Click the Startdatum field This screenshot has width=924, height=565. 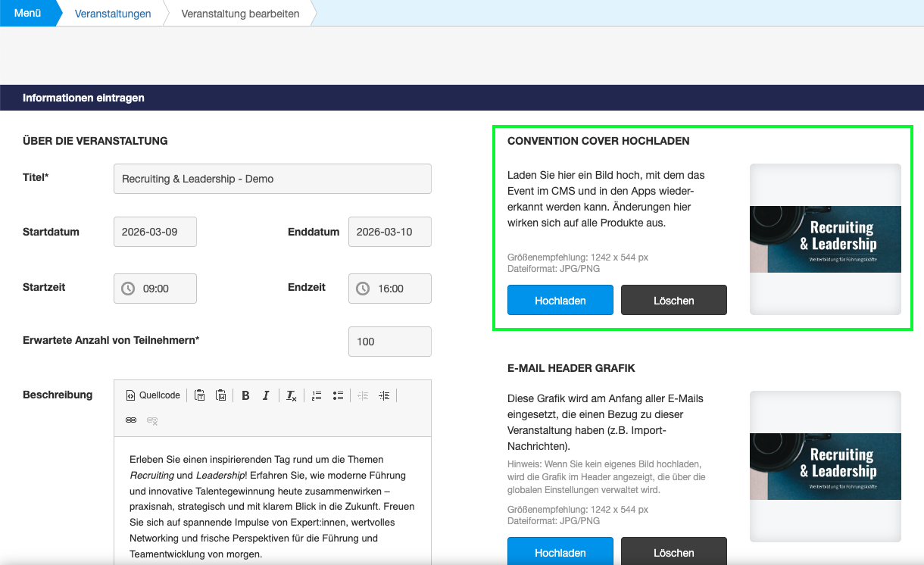click(x=155, y=232)
